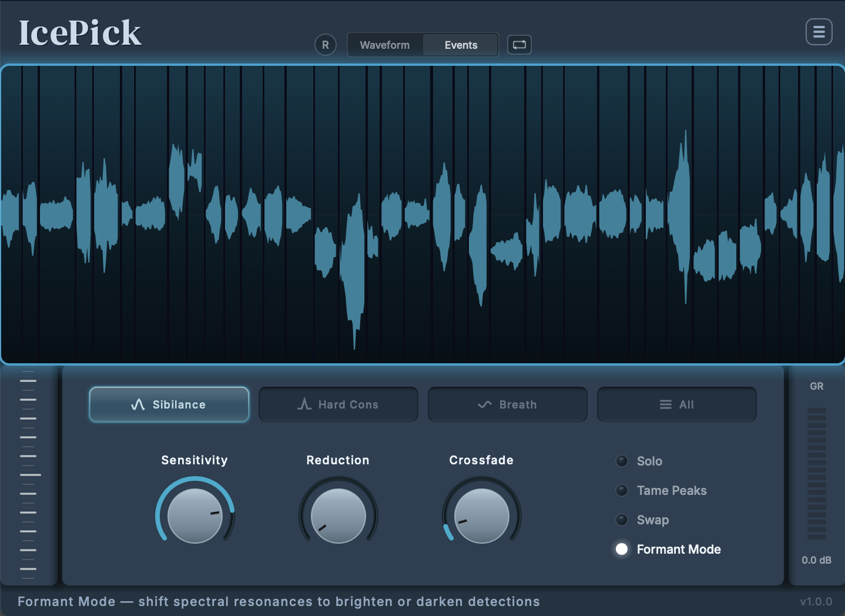
Task: Switch to Waveform view
Action: [x=385, y=45]
